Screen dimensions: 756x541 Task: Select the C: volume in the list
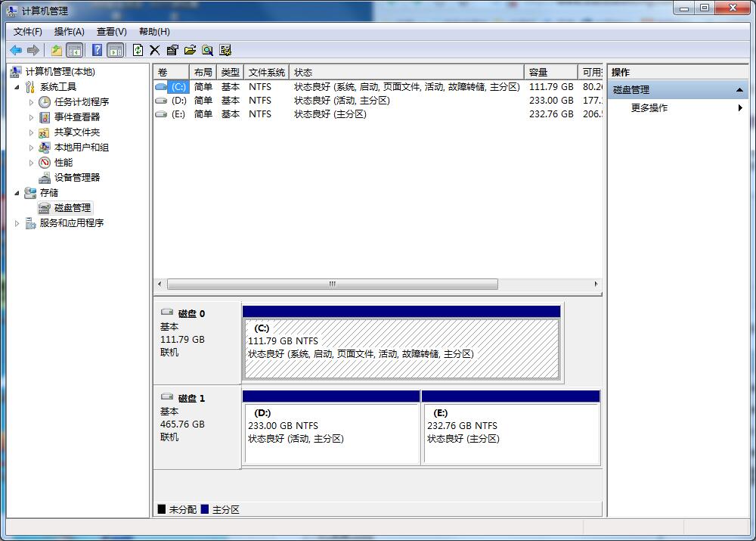tap(180, 86)
